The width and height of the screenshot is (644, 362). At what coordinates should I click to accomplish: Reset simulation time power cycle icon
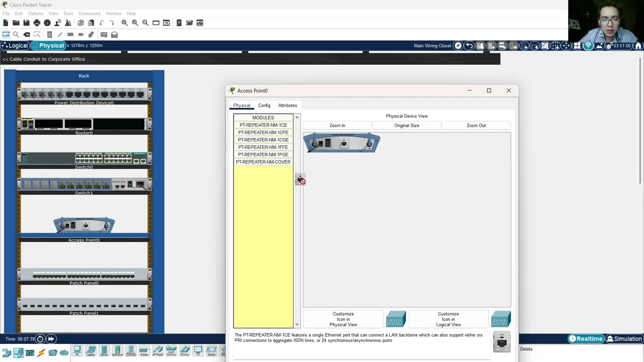40,339
